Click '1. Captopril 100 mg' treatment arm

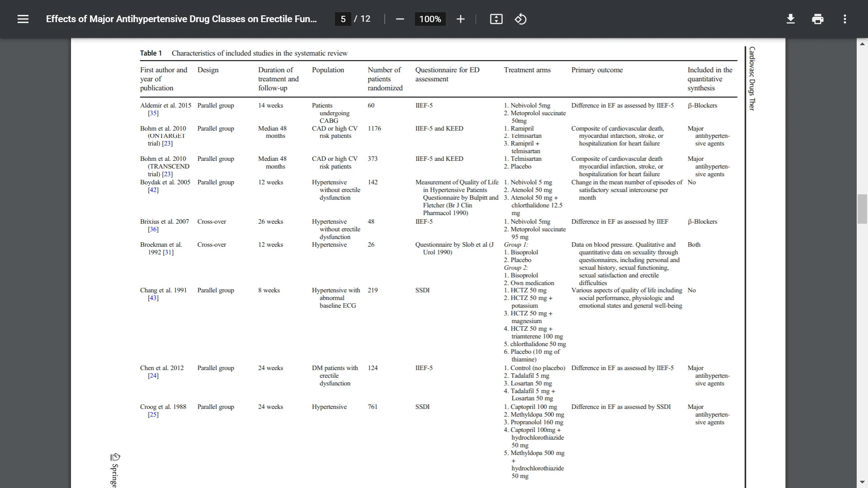[530, 407]
